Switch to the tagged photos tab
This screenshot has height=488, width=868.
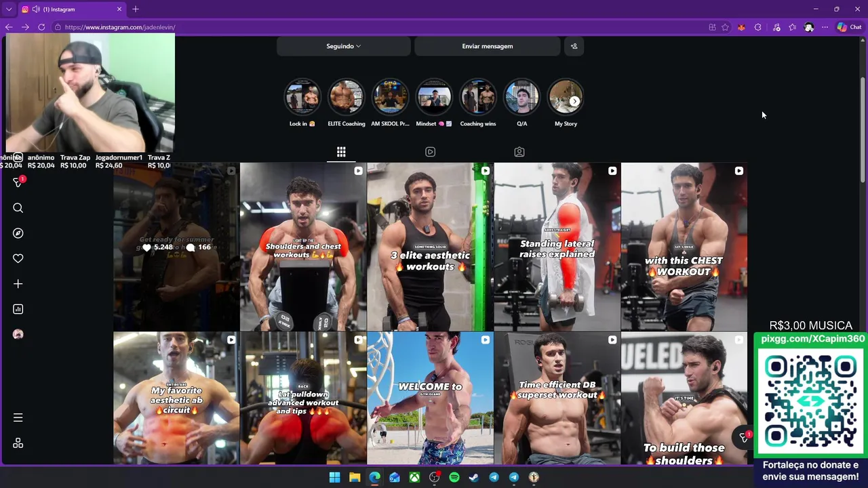pyautogui.click(x=519, y=152)
